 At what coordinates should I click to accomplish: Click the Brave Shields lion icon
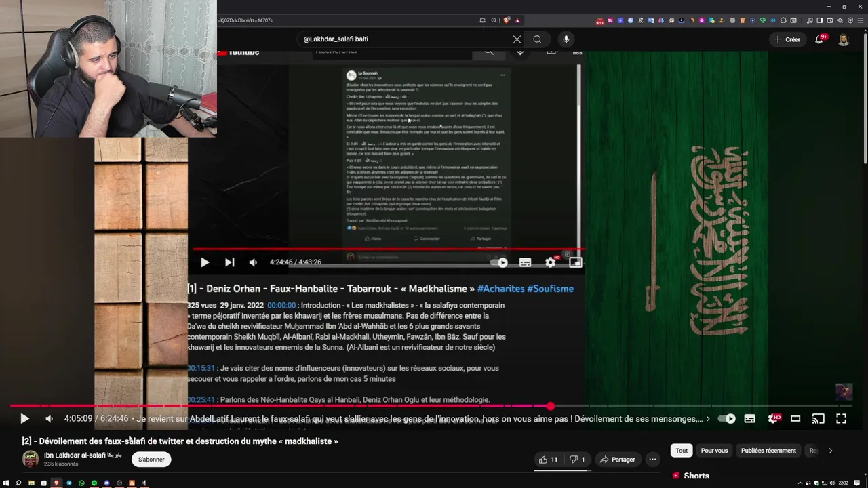(x=507, y=20)
